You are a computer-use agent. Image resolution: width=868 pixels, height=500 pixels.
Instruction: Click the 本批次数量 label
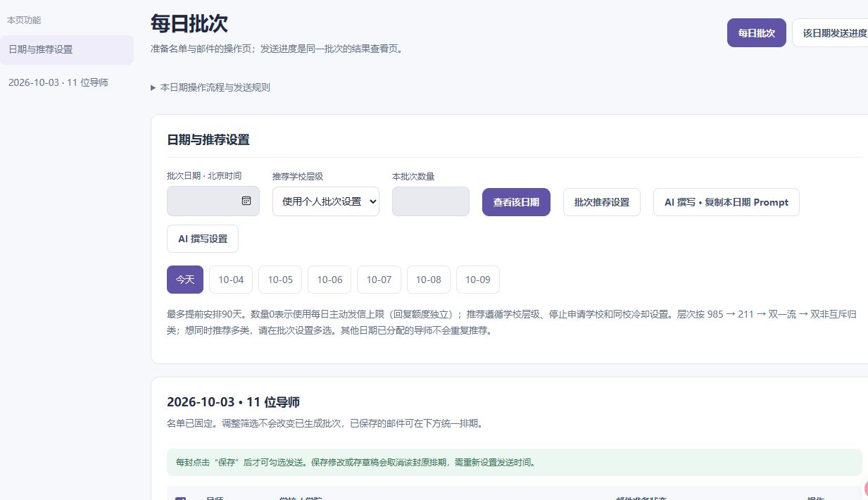pos(413,176)
